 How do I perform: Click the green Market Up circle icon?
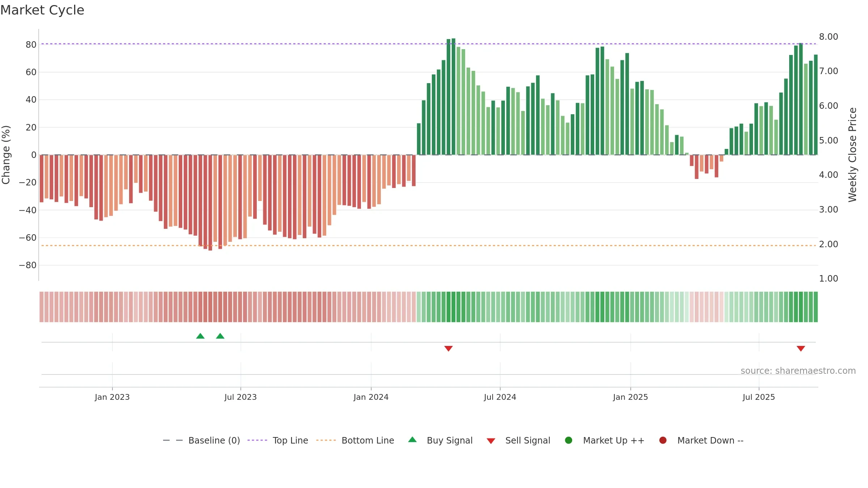(x=569, y=440)
